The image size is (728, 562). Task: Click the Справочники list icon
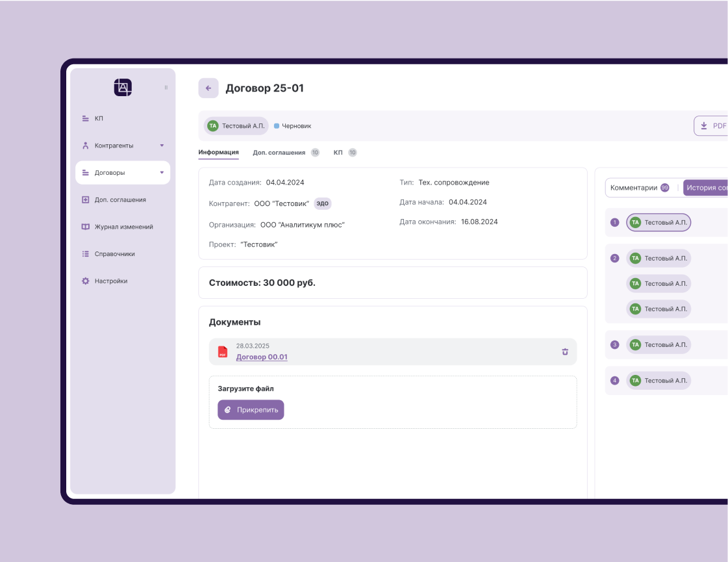(x=86, y=254)
